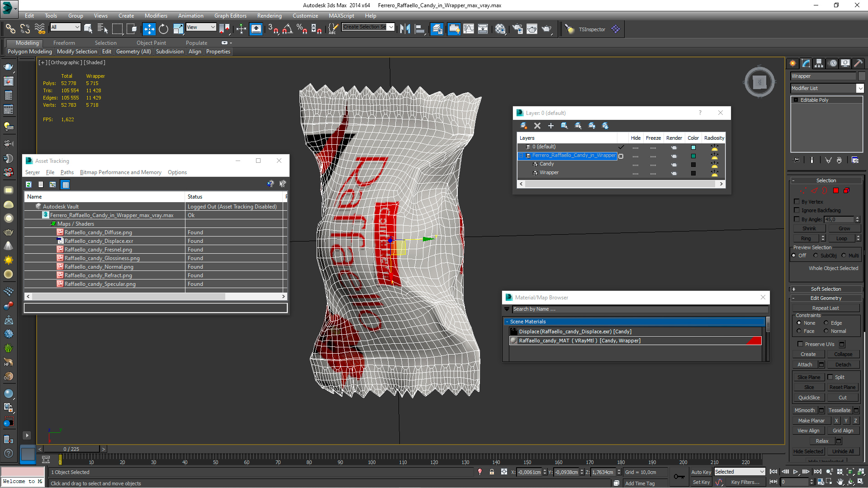Open Paths menu in Asset Tracking
Image resolution: width=868 pixels, height=488 pixels.
click(67, 172)
